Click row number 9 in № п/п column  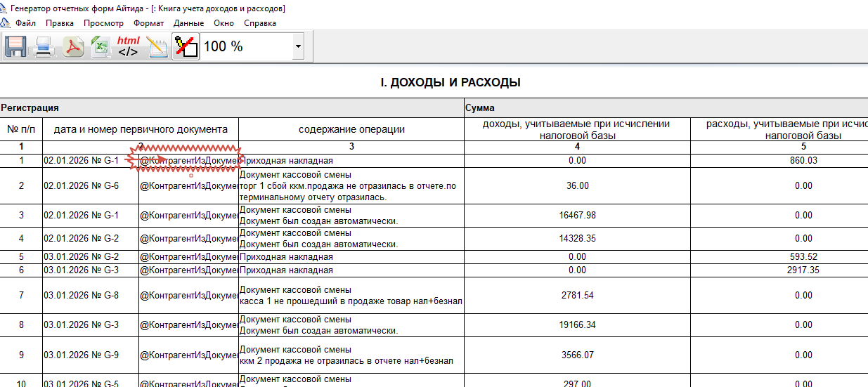21,355
